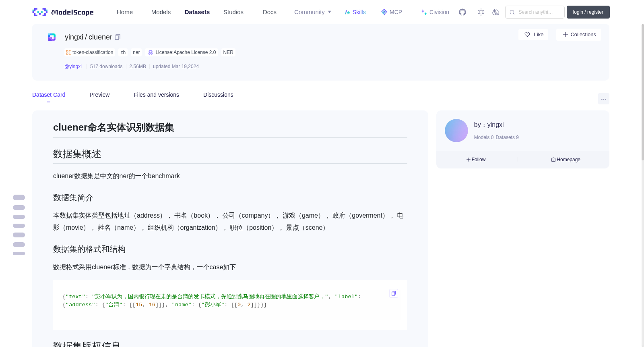Image resolution: width=644 pixels, height=347 pixels.
Task: Click the yingxi profile avatar circle
Action: pos(456,131)
